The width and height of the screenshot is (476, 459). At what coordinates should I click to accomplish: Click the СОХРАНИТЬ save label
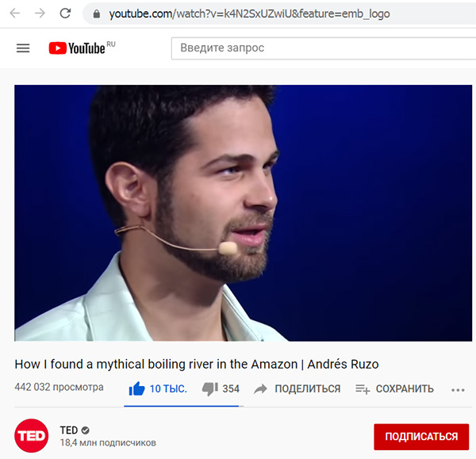[405, 388]
